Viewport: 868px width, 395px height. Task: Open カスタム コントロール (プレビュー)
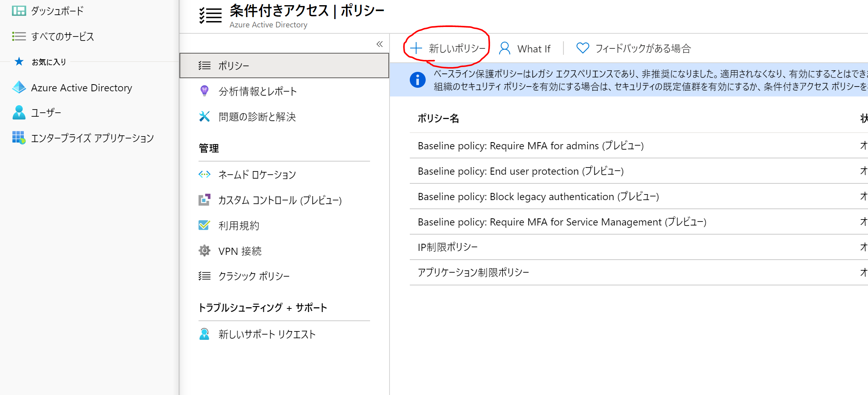pyautogui.click(x=280, y=200)
